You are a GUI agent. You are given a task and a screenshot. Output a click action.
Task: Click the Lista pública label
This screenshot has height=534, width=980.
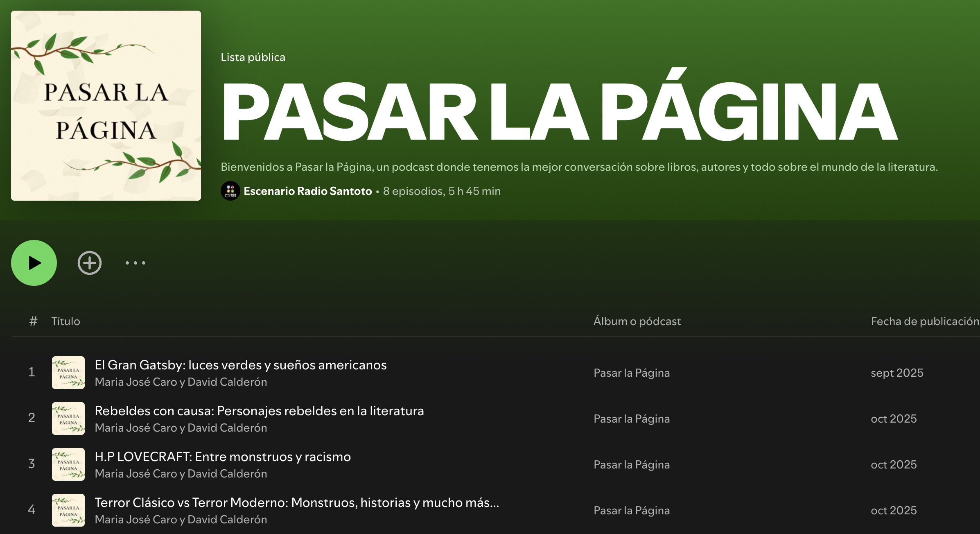point(253,57)
